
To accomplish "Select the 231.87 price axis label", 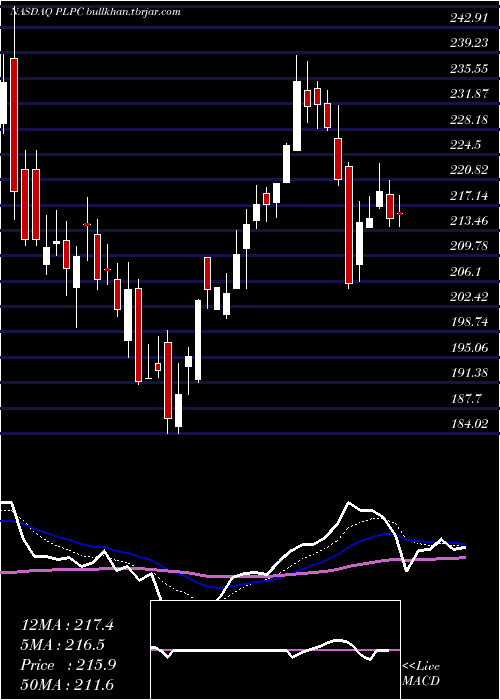I will click(469, 94).
